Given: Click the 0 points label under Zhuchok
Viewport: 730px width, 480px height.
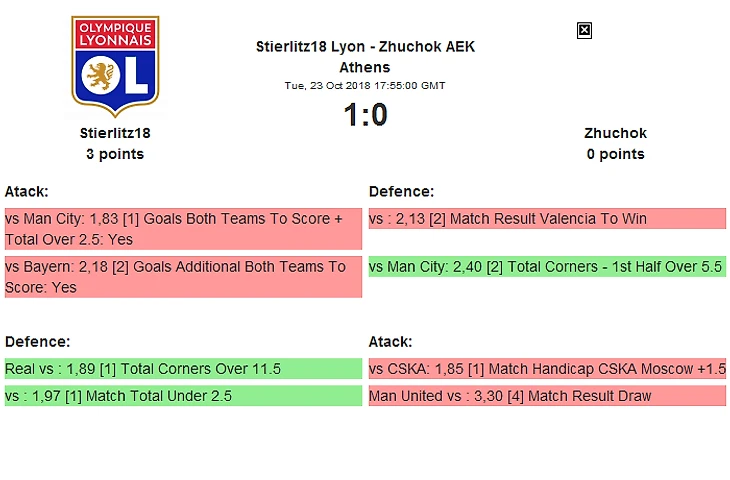Looking at the screenshot, I should pos(615,154).
